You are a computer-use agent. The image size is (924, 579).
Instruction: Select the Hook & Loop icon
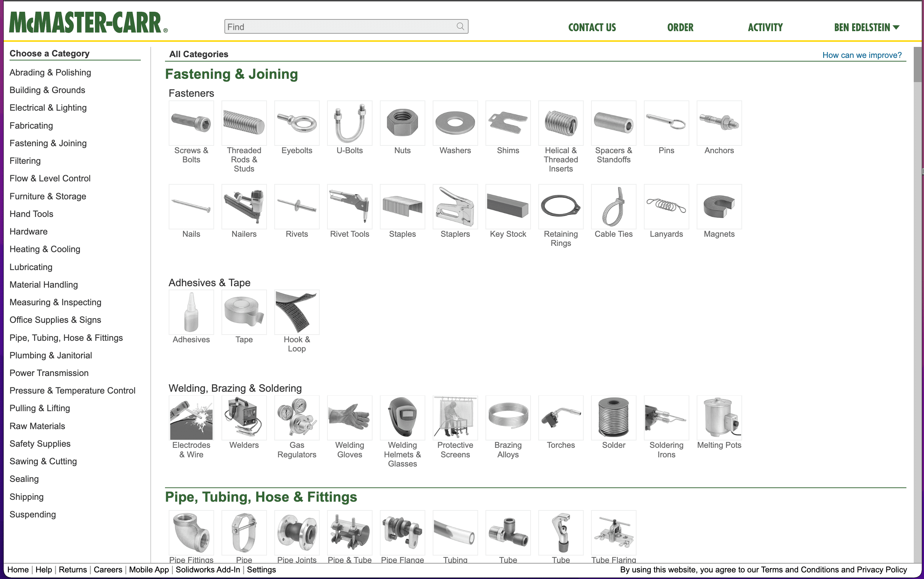[x=297, y=312]
